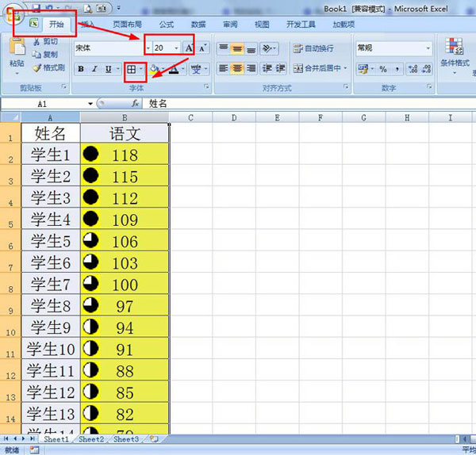Click Increase Decimal icon

(413, 70)
